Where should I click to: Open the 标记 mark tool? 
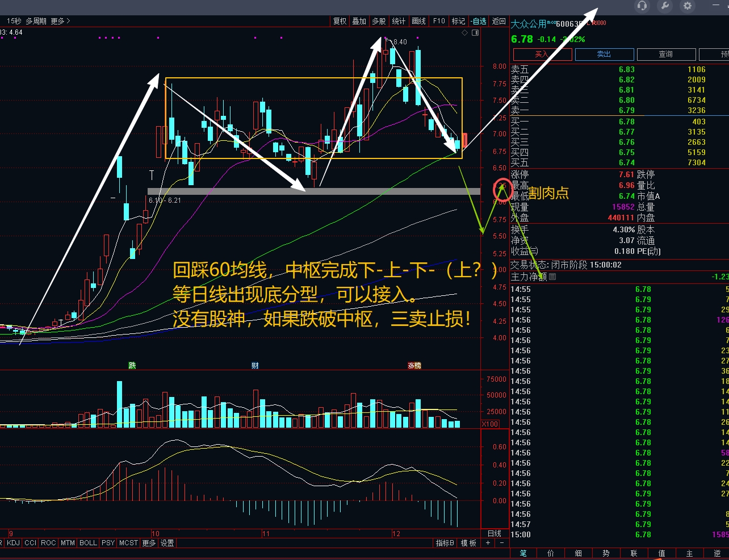click(x=458, y=21)
